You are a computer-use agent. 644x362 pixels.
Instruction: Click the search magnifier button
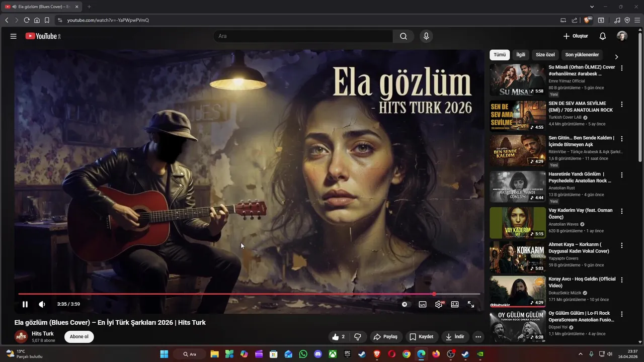coord(404,36)
